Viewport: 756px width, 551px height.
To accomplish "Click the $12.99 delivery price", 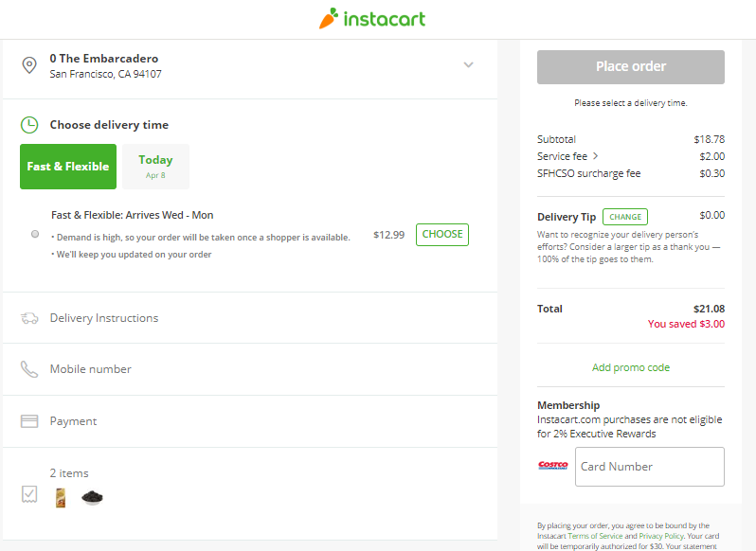I will coord(388,235).
